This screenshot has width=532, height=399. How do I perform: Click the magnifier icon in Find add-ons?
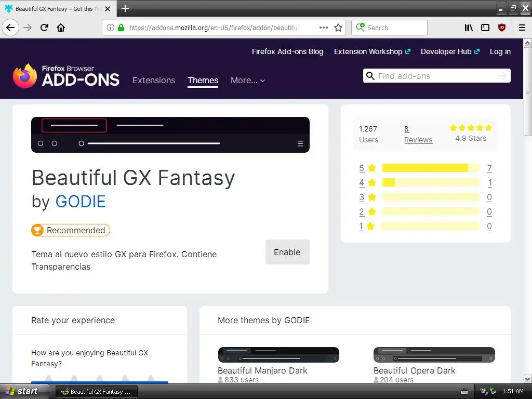tap(370, 76)
